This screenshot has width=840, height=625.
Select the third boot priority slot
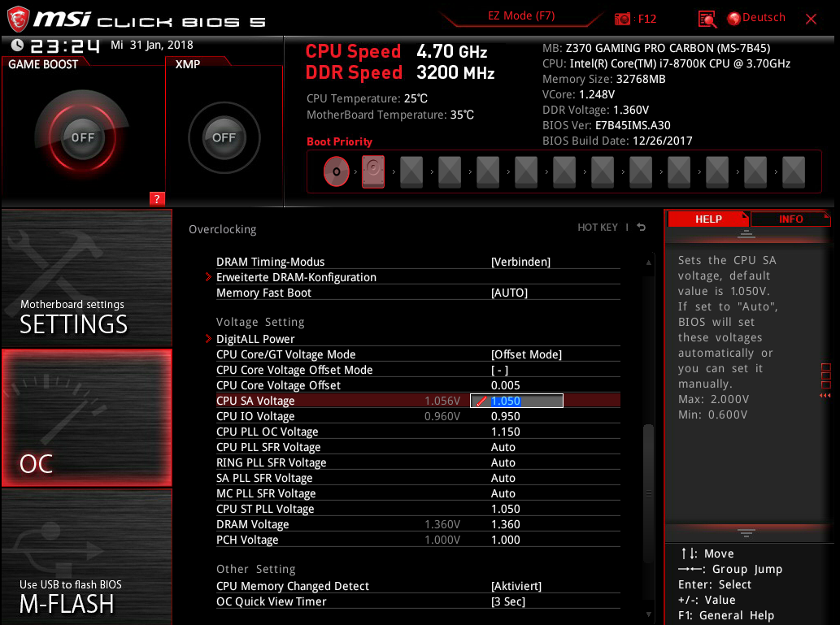(x=411, y=171)
